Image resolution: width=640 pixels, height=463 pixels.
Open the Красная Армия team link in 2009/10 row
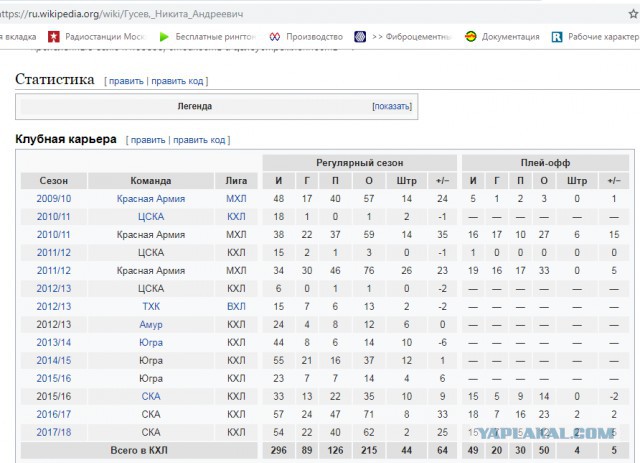point(151,199)
